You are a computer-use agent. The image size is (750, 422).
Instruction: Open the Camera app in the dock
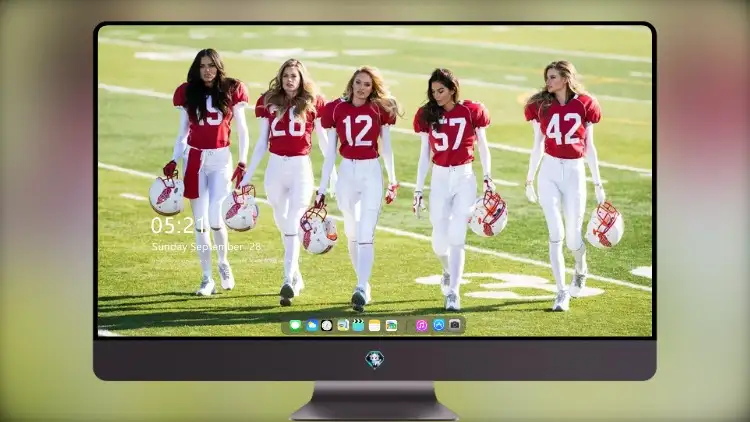coord(455,325)
